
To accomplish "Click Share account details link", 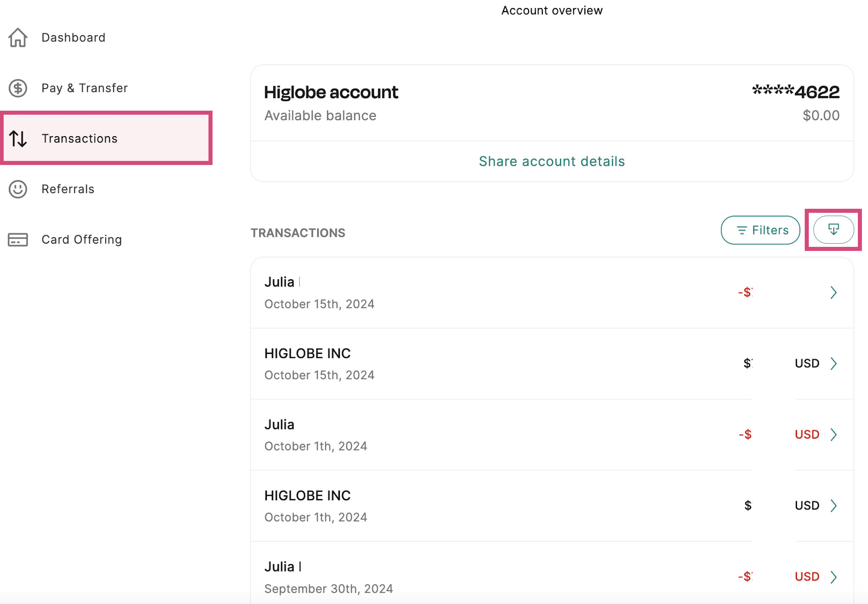I will tap(552, 161).
